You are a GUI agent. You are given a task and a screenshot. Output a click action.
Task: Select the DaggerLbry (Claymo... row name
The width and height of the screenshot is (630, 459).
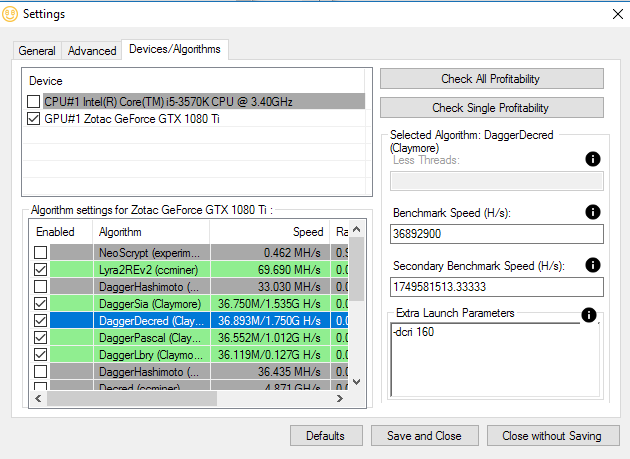click(x=151, y=354)
